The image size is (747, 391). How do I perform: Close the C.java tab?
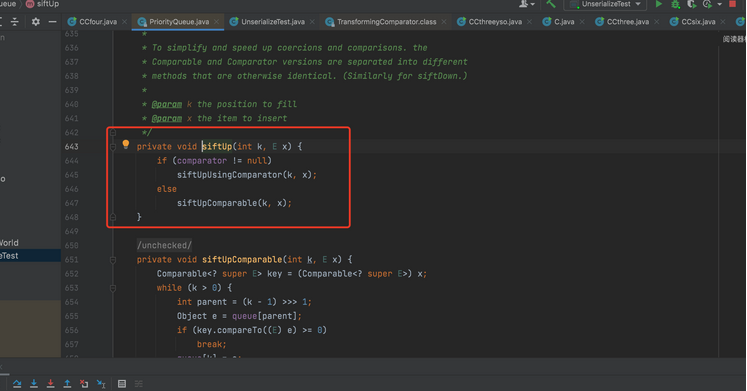[x=582, y=22]
